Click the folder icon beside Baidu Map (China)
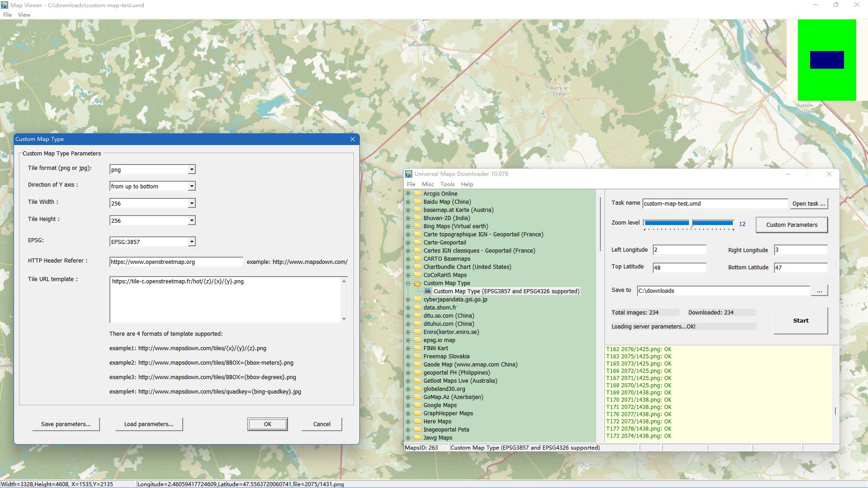868x488 pixels. tap(417, 202)
